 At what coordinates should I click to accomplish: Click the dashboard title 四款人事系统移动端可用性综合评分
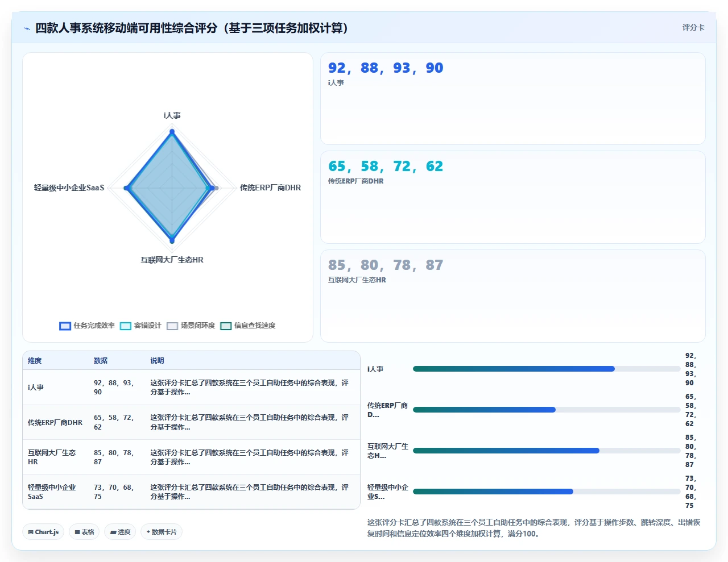click(192, 28)
